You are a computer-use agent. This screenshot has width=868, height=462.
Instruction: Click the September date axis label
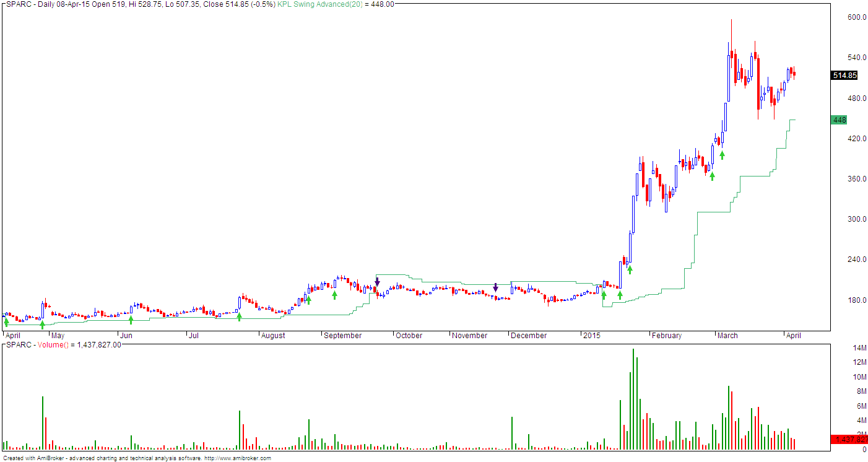343,336
